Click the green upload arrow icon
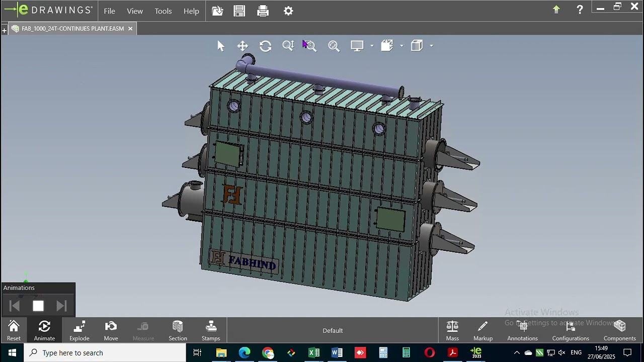This screenshot has width=644, height=362. (x=556, y=9)
